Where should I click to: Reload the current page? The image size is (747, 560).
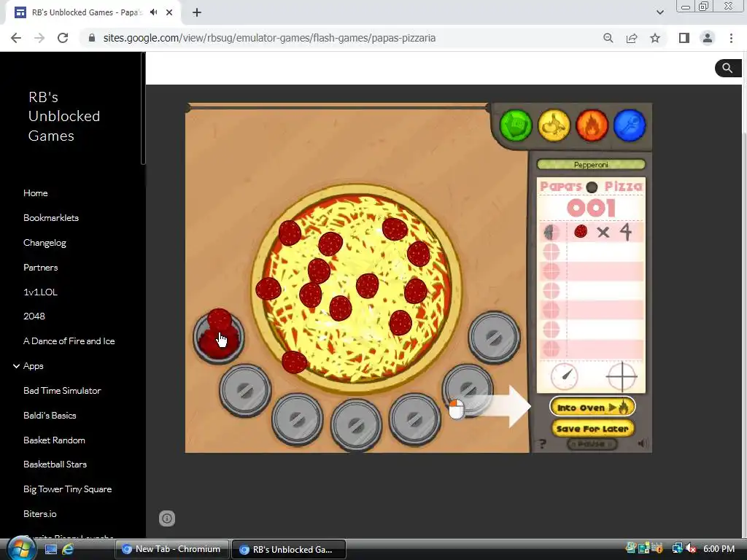[x=63, y=38]
